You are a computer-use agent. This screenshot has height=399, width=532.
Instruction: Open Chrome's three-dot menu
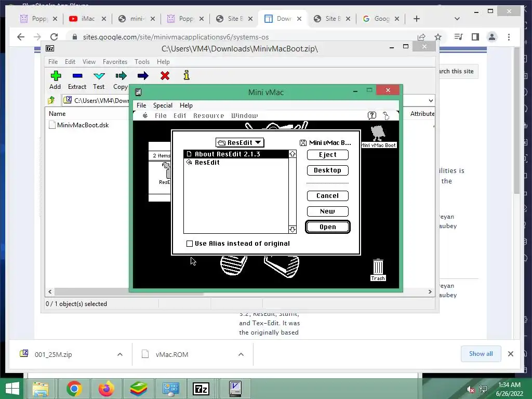pyautogui.click(x=509, y=37)
